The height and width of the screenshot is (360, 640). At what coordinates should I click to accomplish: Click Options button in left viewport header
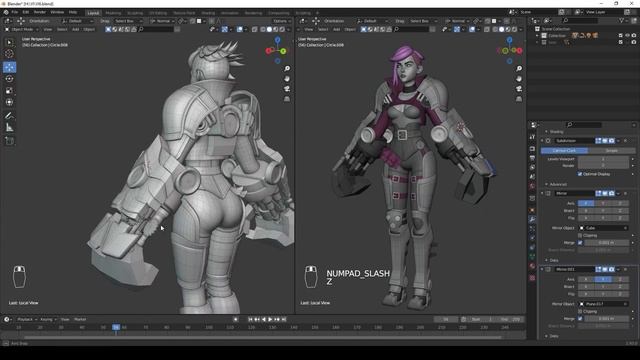pyautogui.click(x=282, y=21)
